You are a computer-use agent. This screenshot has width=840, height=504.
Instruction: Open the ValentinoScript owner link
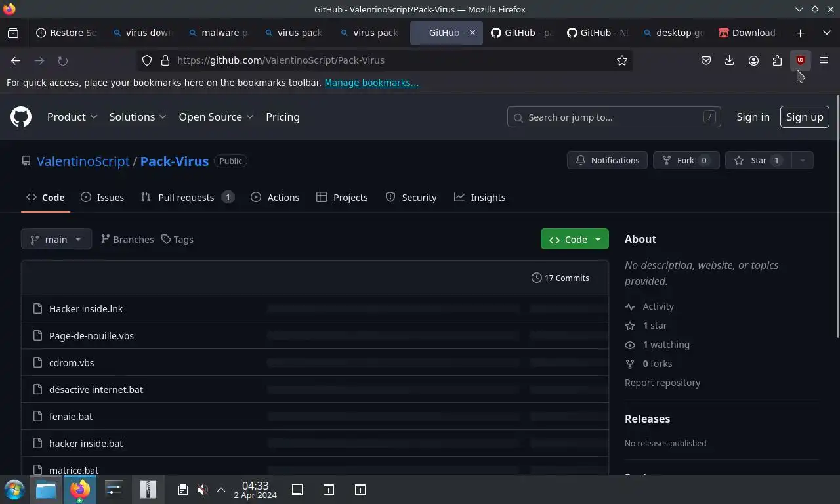(83, 161)
